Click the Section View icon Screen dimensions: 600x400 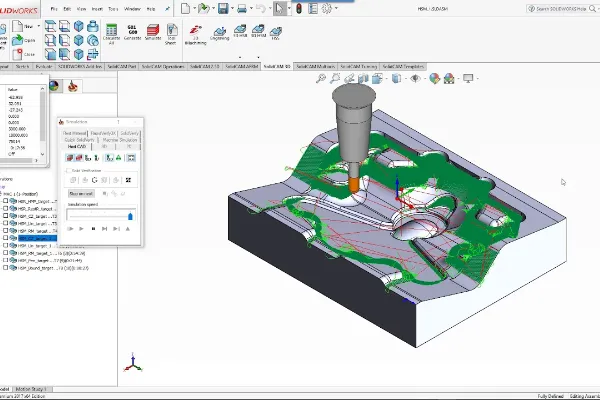coord(363,78)
